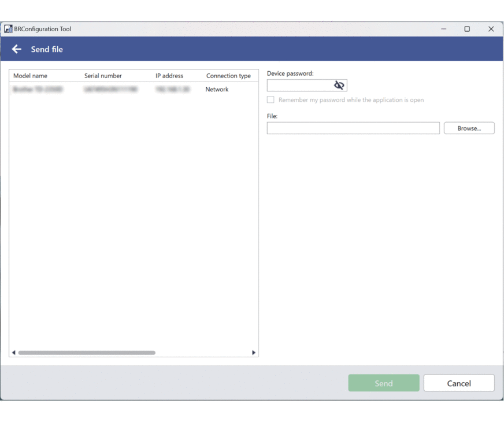Viewport: 504px width, 422px height.
Task: Toggle device password visibility eye icon
Action: click(x=339, y=86)
